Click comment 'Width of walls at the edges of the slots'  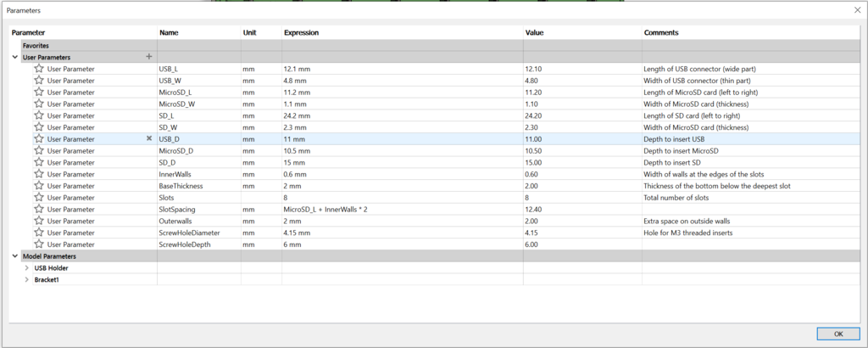704,175
